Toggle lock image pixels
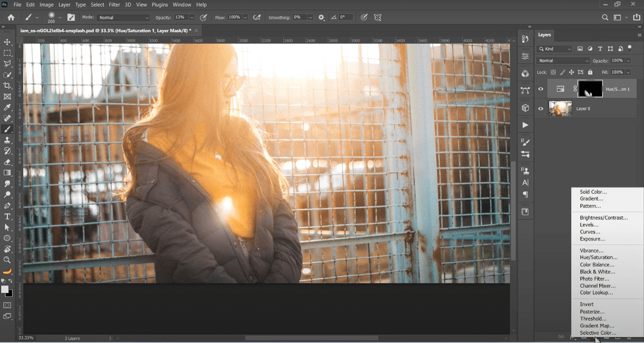644x343 pixels. pyautogui.click(x=562, y=72)
